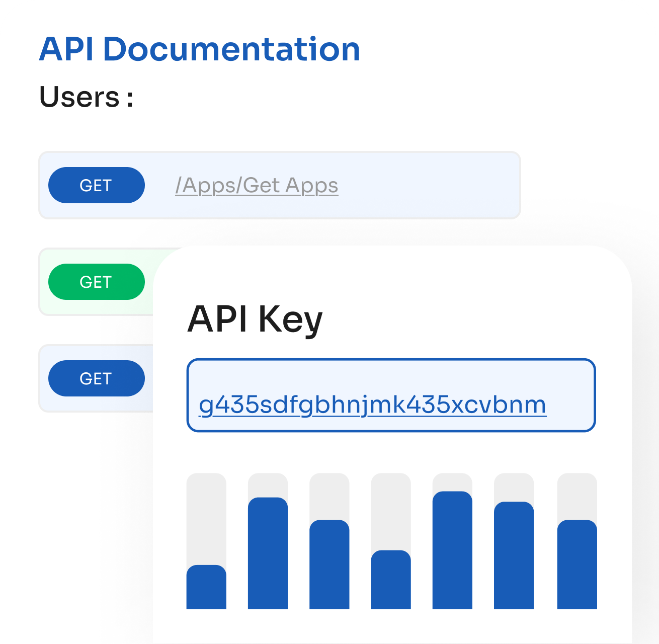Select the first, shortest bar in the chart
Viewport: 659px width, 644px height.
(x=206, y=587)
